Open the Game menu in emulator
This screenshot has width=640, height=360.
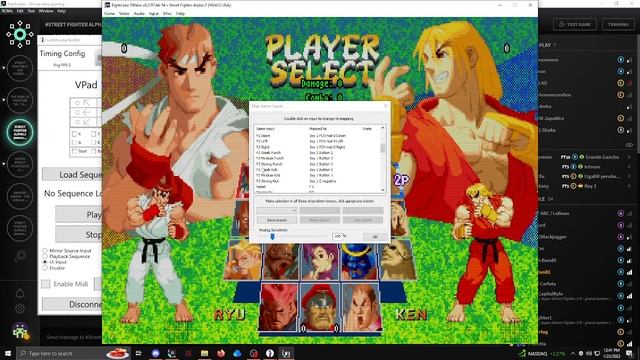[109, 13]
